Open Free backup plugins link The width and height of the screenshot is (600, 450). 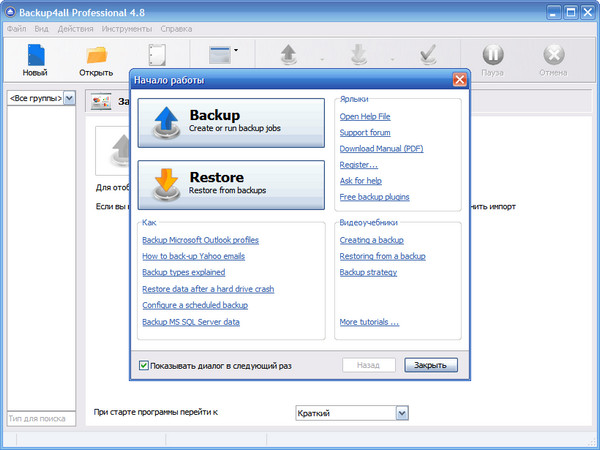375,197
